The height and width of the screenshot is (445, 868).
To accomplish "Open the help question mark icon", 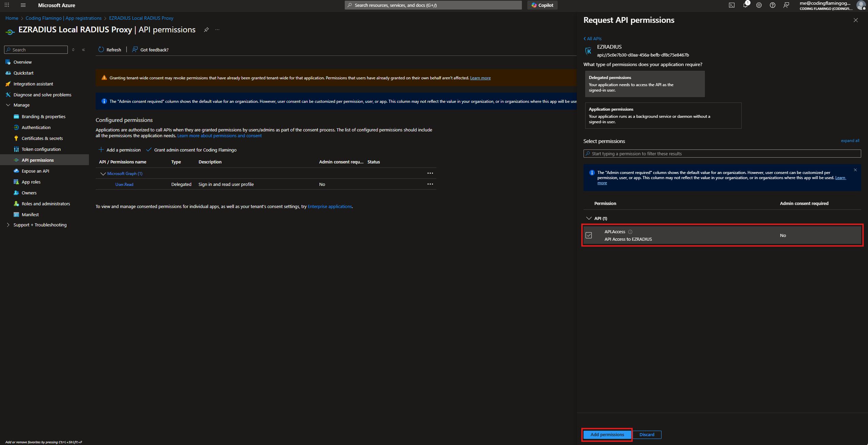I will [x=773, y=5].
